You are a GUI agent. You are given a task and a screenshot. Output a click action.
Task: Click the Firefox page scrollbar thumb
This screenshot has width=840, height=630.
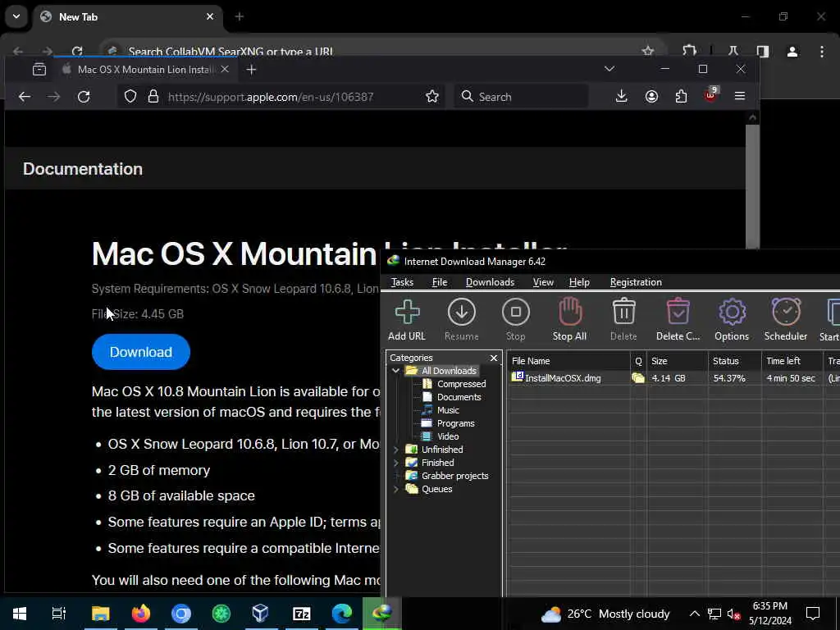(x=752, y=186)
